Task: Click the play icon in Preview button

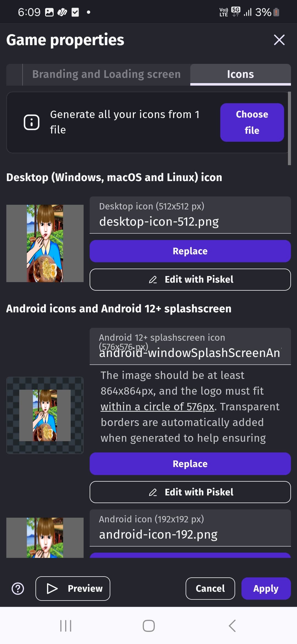Action: (x=52, y=588)
